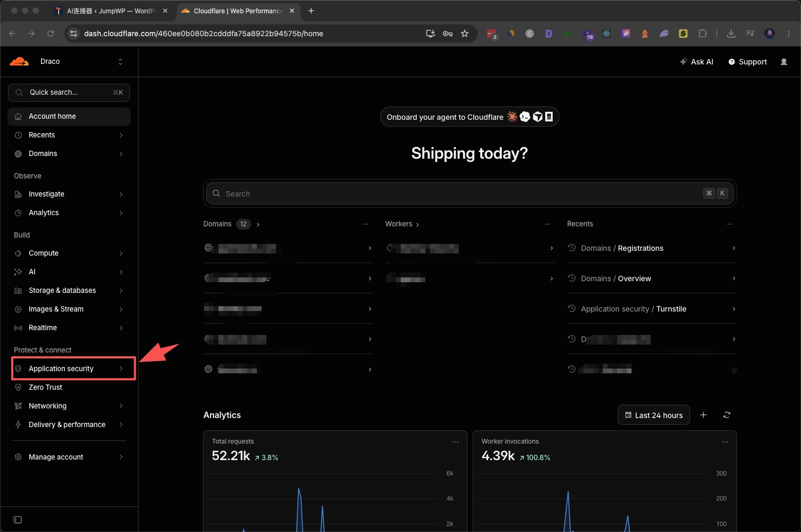Open recent Domains / Registrations
This screenshot has height=532, width=801.
(652, 248)
